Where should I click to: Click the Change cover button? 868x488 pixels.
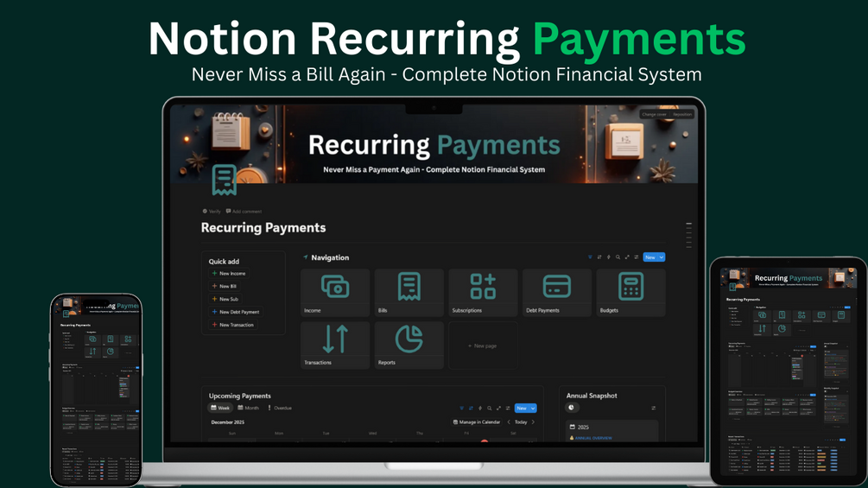tap(655, 115)
